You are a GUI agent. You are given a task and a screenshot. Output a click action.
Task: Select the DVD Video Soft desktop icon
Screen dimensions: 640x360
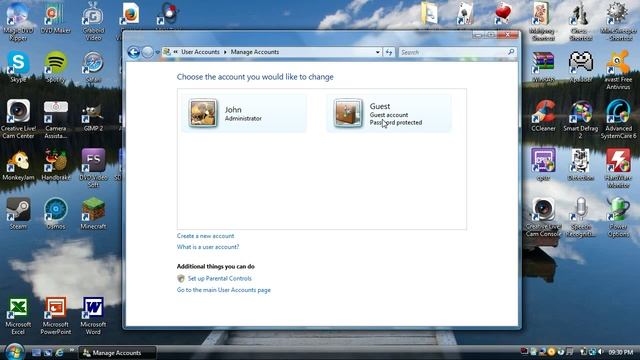(93, 168)
